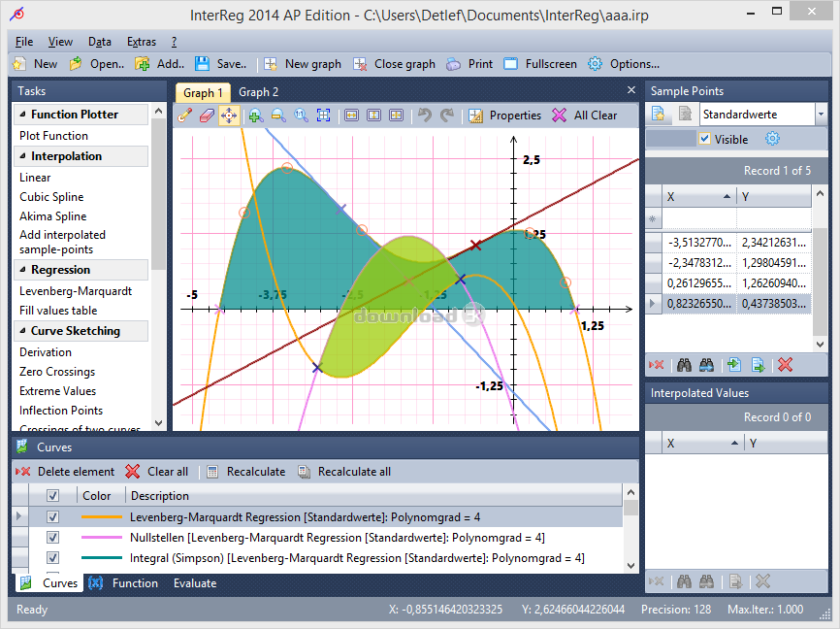Open the Standardwerte dropdown arrow

click(821, 115)
